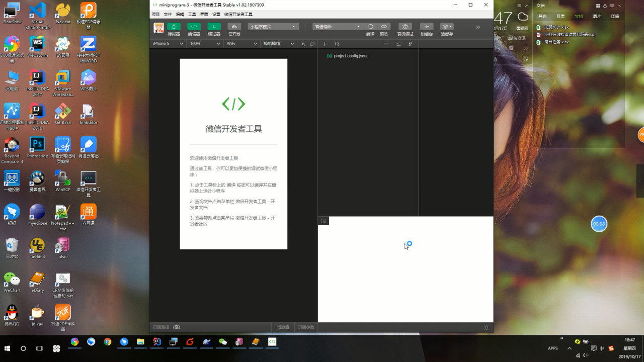Collapse the file tree panel icon
The image size is (644, 362).
(x=411, y=44)
